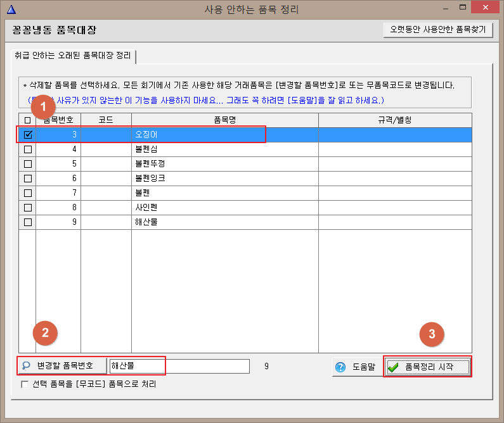
Task: Click 오랫동안 사용안한 품목찾기 button
Action: pyautogui.click(x=438, y=30)
